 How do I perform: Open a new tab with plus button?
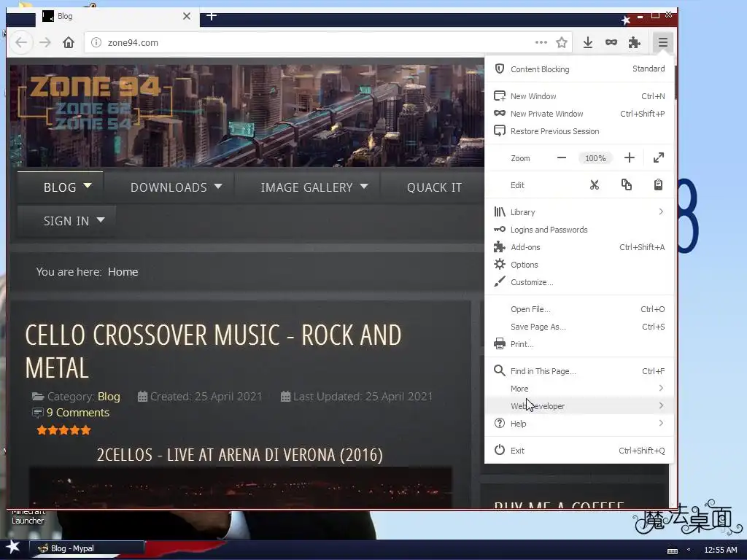pos(212,16)
